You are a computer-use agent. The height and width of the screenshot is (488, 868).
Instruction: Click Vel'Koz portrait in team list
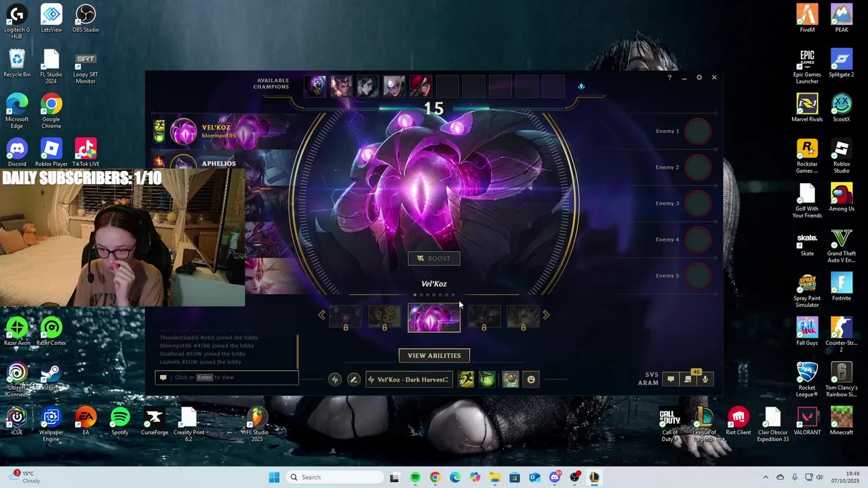[183, 131]
